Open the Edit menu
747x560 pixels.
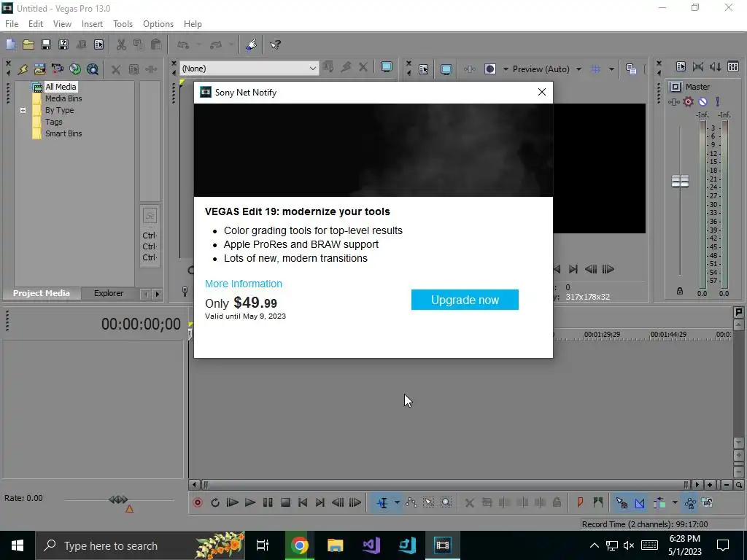pos(36,24)
